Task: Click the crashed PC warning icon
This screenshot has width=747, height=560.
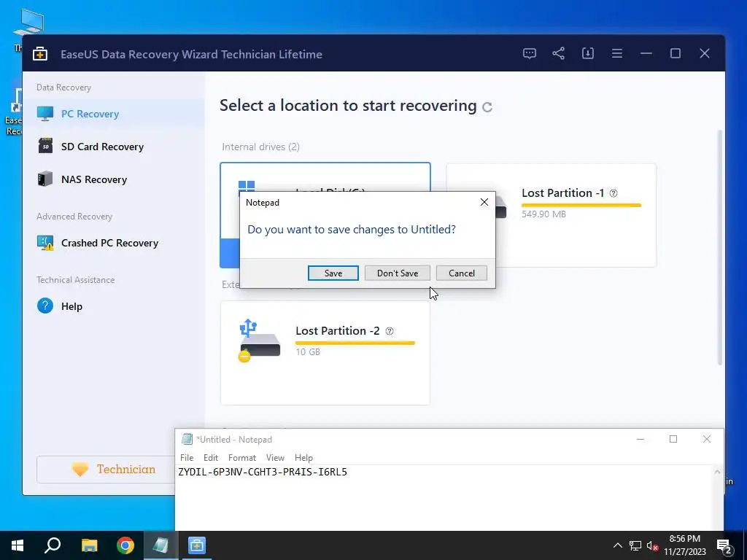Action: [x=45, y=243]
